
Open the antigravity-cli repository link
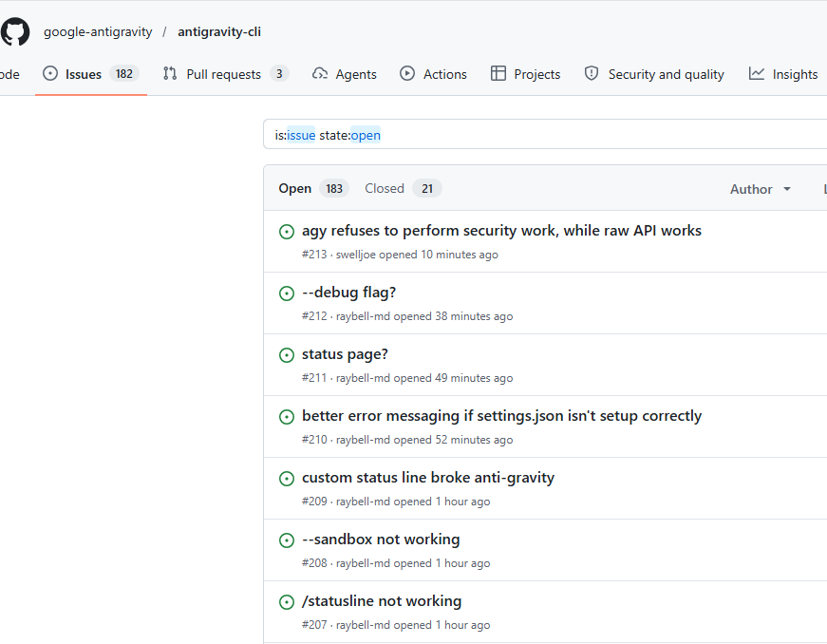(219, 31)
